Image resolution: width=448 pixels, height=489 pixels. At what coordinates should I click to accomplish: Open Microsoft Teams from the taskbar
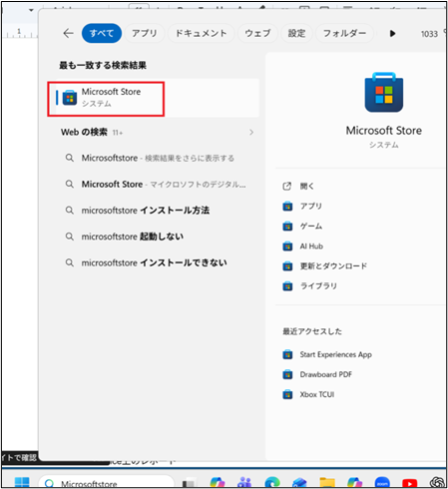pyautogui.click(x=244, y=483)
